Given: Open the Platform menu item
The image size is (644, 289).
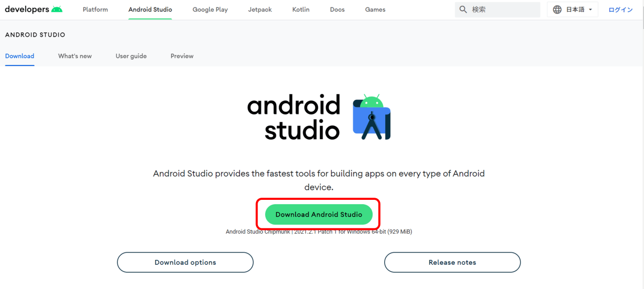Looking at the screenshot, I should (96, 10).
